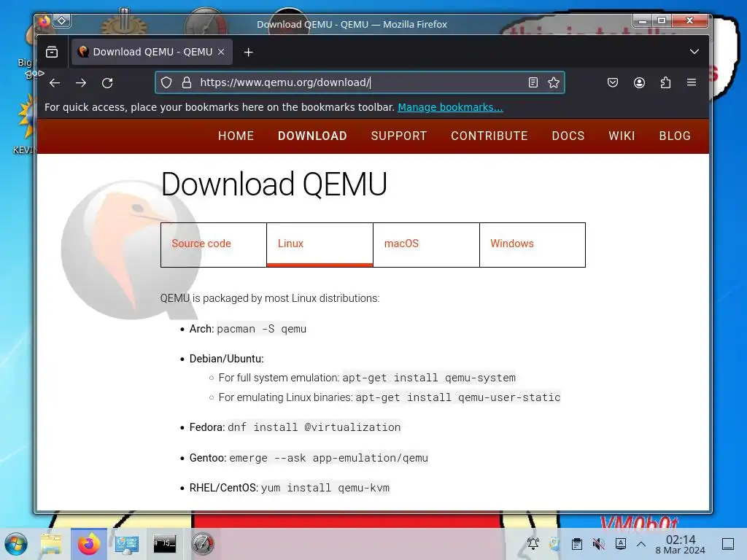Image resolution: width=747 pixels, height=560 pixels.
Task: Bookmark this page with the star icon
Action: pyautogui.click(x=554, y=82)
